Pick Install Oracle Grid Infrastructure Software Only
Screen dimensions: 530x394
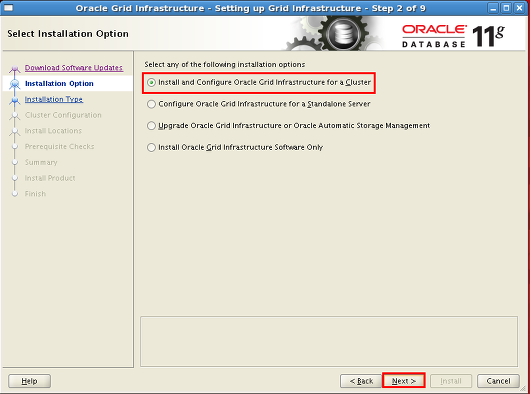click(x=235, y=147)
